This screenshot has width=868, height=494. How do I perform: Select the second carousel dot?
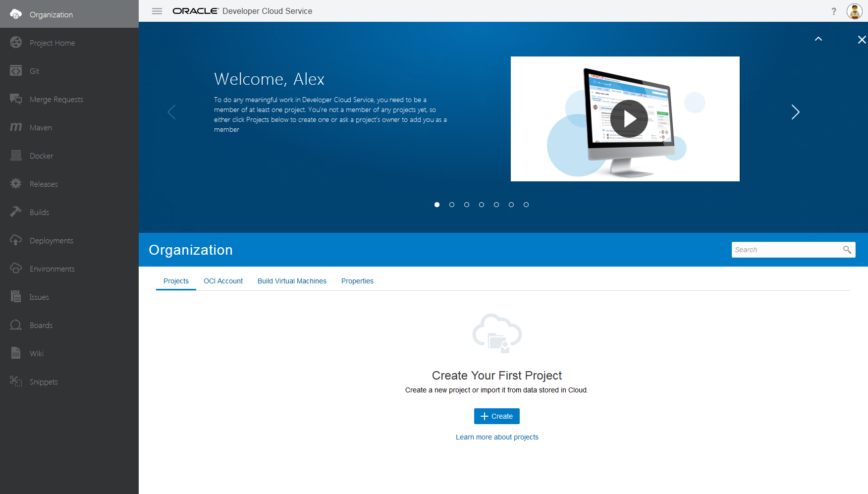(x=452, y=205)
